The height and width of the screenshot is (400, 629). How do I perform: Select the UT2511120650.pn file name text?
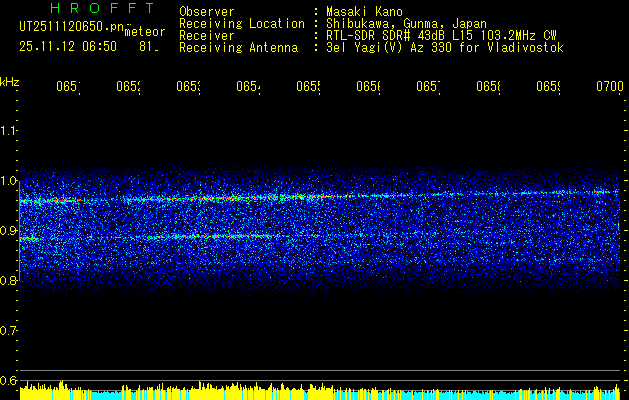(x=72, y=26)
